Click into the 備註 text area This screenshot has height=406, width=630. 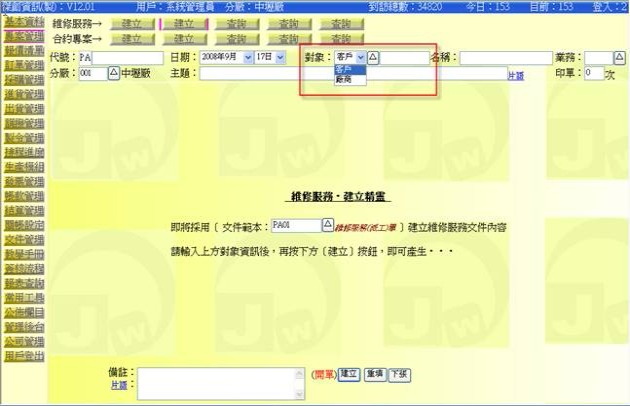(220, 381)
